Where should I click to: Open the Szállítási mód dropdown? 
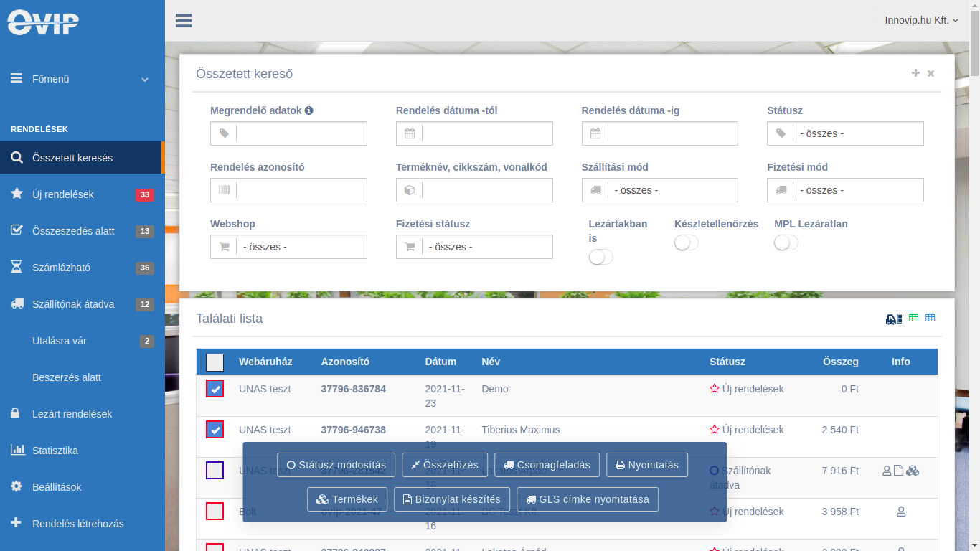[660, 190]
